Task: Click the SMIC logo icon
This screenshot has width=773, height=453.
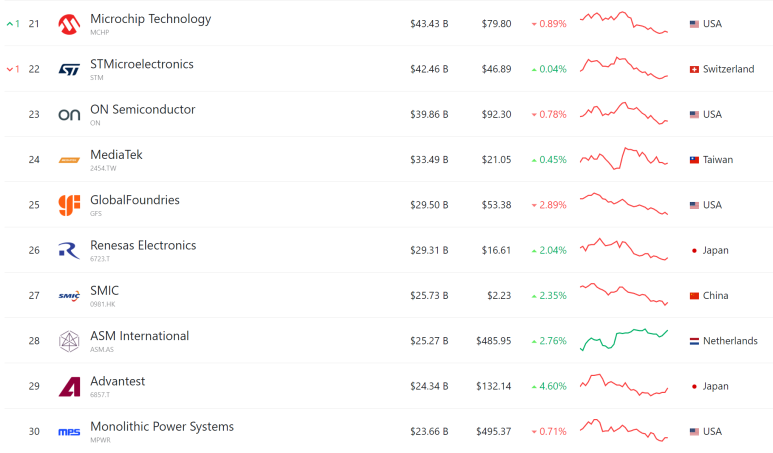Action: tap(69, 296)
